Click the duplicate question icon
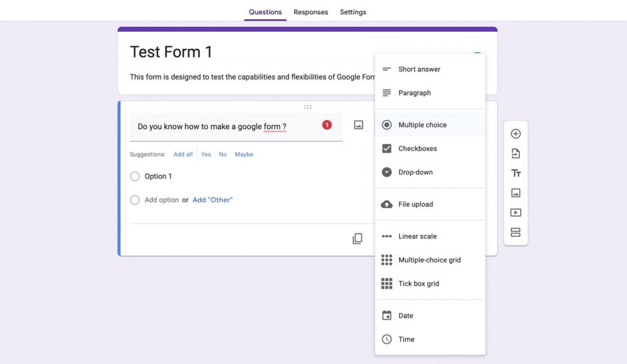The width and height of the screenshot is (627, 364). (x=358, y=239)
